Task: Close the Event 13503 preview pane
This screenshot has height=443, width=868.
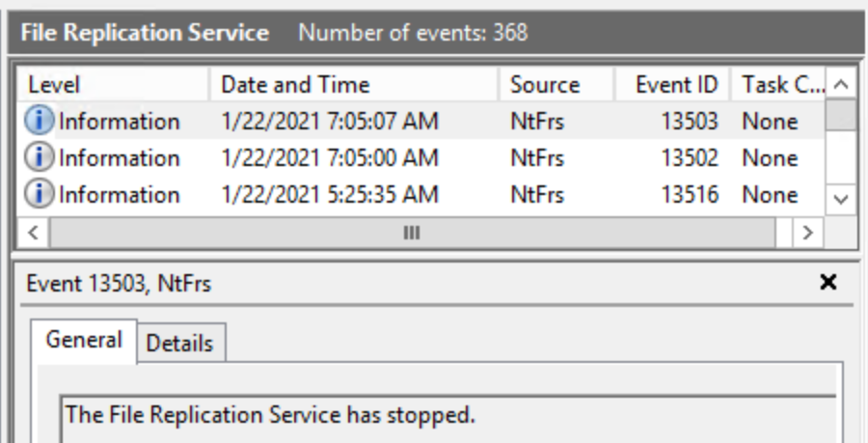Action: click(x=827, y=283)
